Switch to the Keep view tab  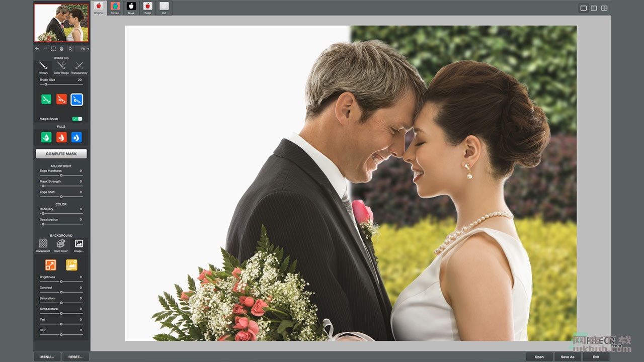[x=147, y=8]
